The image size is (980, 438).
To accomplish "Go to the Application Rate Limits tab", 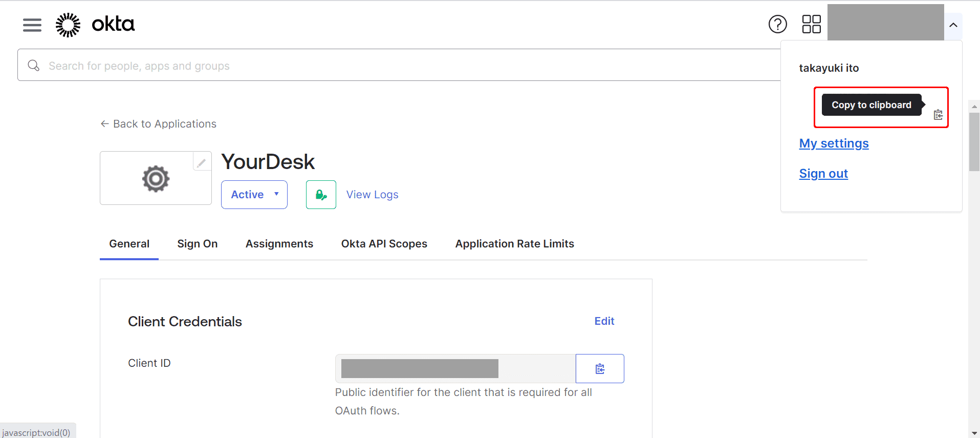I will click(515, 244).
